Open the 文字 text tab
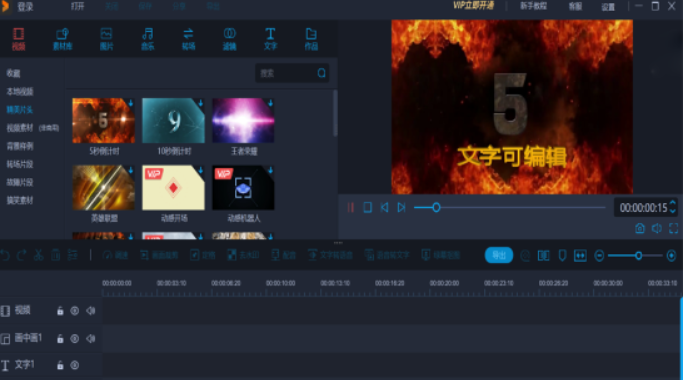The width and height of the screenshot is (684, 380). coord(270,39)
